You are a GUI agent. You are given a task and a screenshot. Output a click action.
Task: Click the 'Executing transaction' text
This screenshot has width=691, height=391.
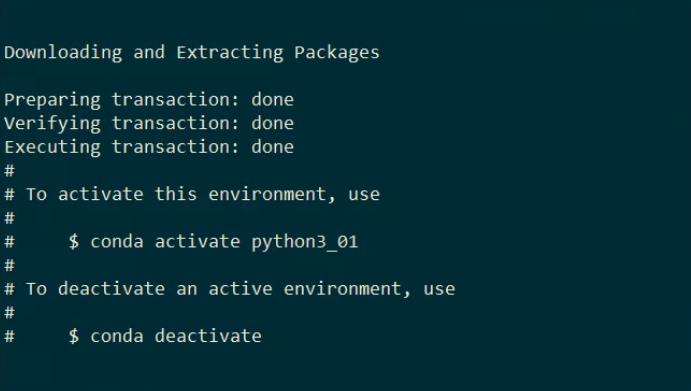pos(122,147)
